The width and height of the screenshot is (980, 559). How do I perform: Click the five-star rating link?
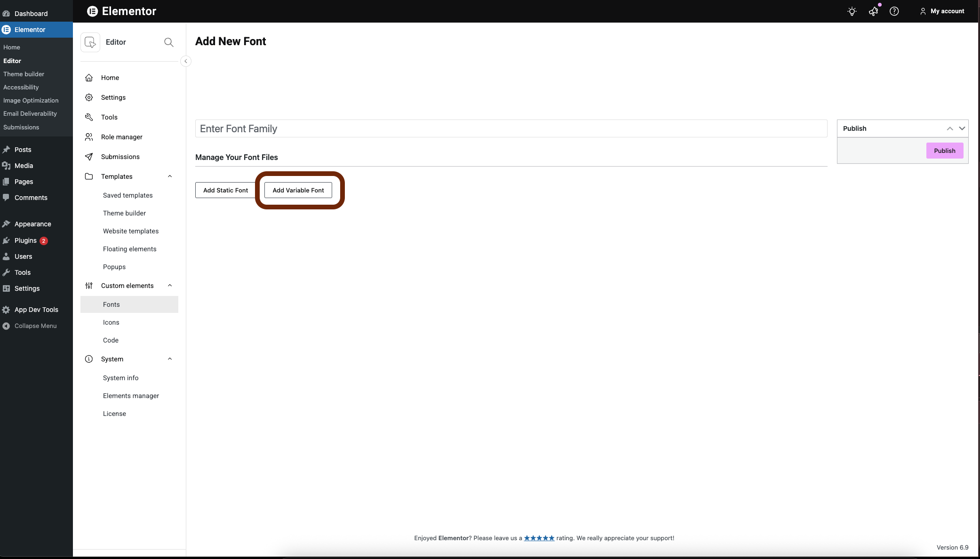[539, 538]
